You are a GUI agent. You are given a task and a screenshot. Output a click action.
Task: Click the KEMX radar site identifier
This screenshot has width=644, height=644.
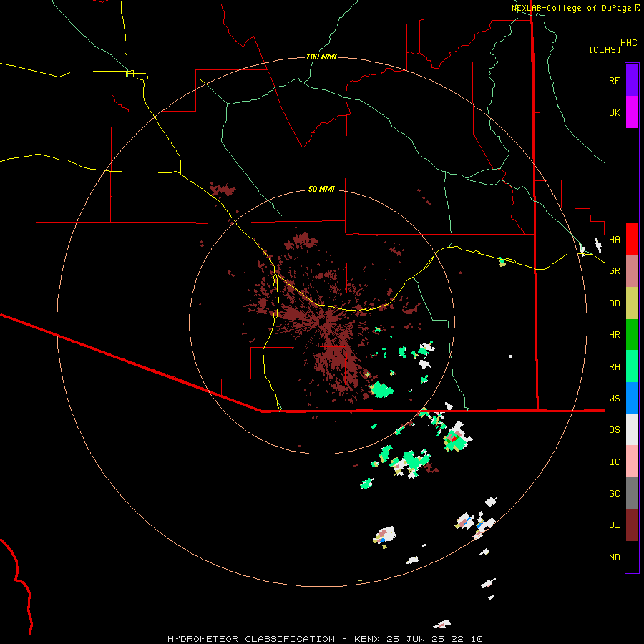coord(366,639)
